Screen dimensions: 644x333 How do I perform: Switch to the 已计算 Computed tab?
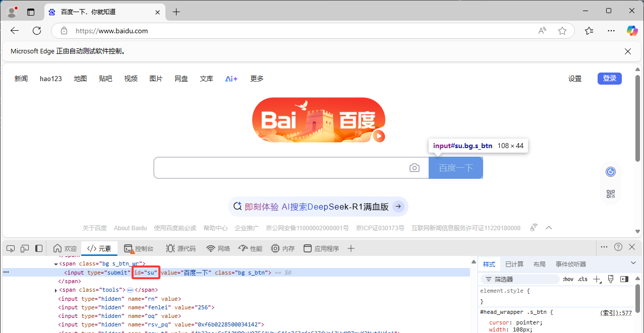click(514, 264)
